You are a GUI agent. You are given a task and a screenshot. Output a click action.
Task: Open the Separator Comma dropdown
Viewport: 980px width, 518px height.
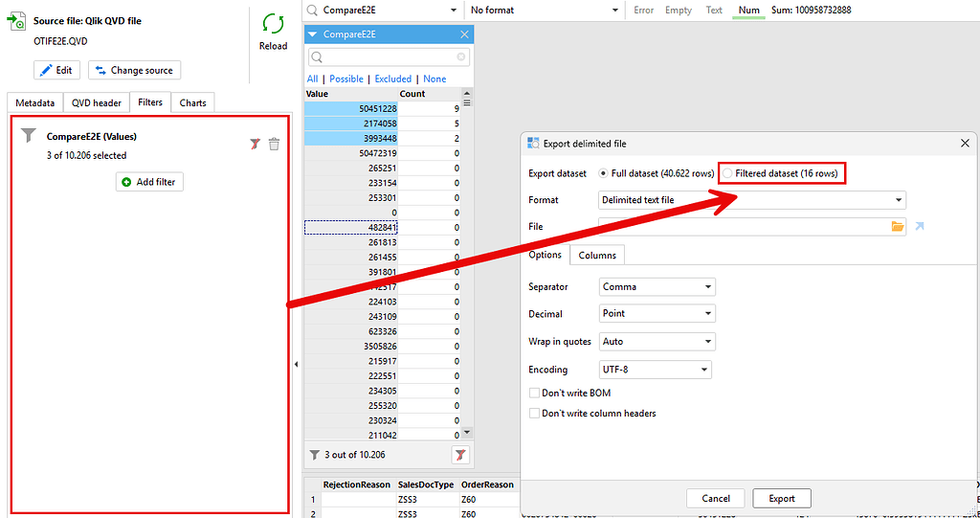pos(657,287)
